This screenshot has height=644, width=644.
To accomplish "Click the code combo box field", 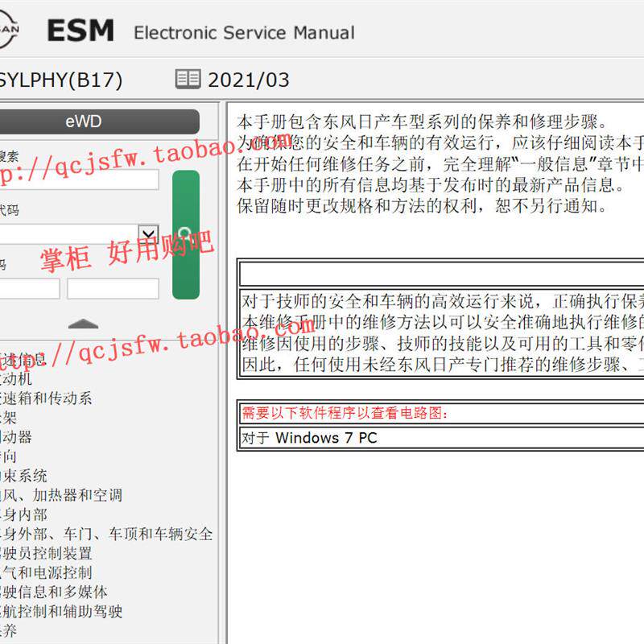I will tap(79, 234).
